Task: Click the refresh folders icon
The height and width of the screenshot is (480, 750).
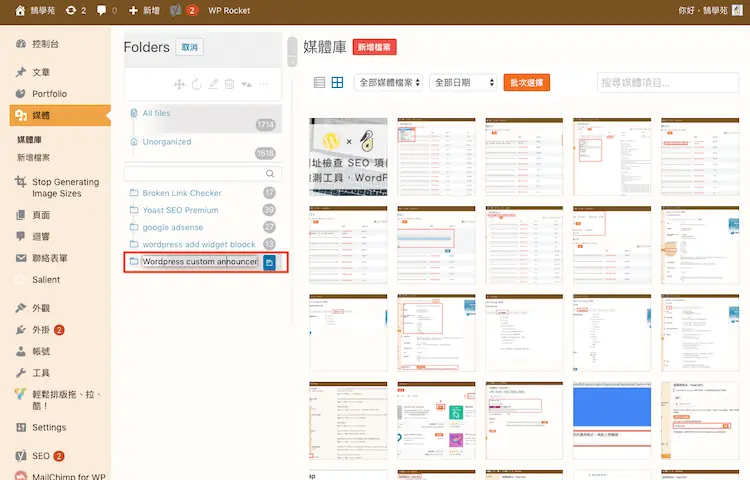Action: pyautogui.click(x=197, y=85)
